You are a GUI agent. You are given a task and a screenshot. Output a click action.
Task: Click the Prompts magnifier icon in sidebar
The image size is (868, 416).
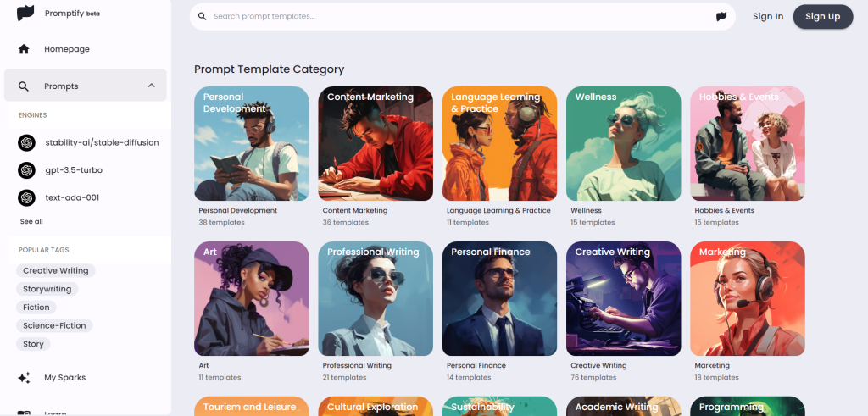(x=23, y=86)
